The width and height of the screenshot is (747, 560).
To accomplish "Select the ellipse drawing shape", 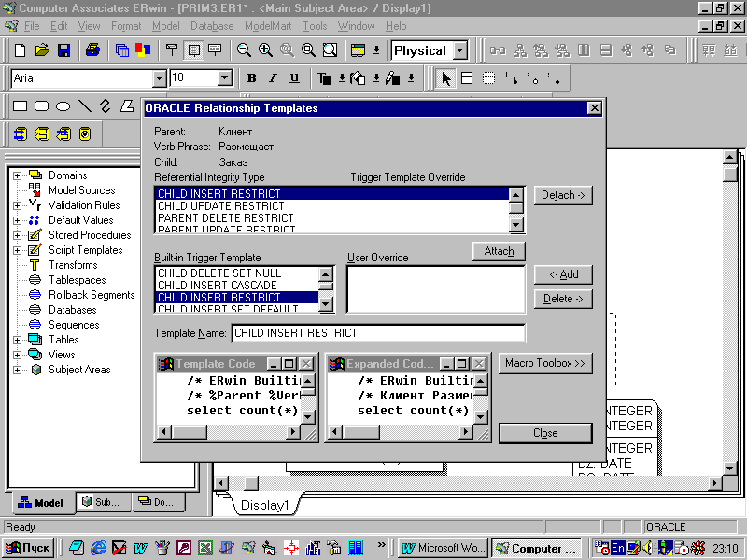I will (x=63, y=105).
